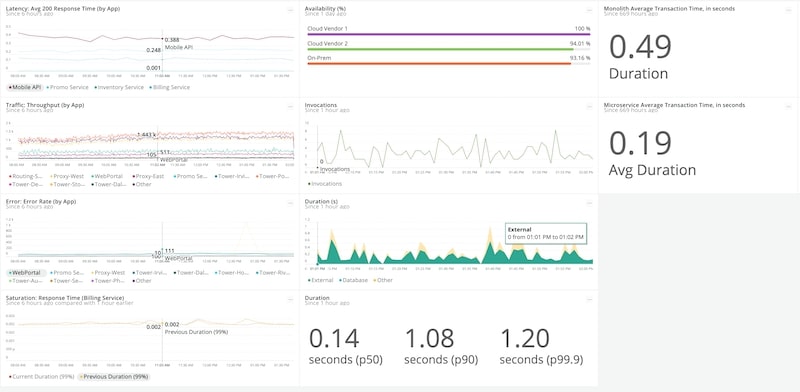Open options menu of Saturation widget
Image resolution: width=800 pixels, height=392 pixels.
(290, 299)
